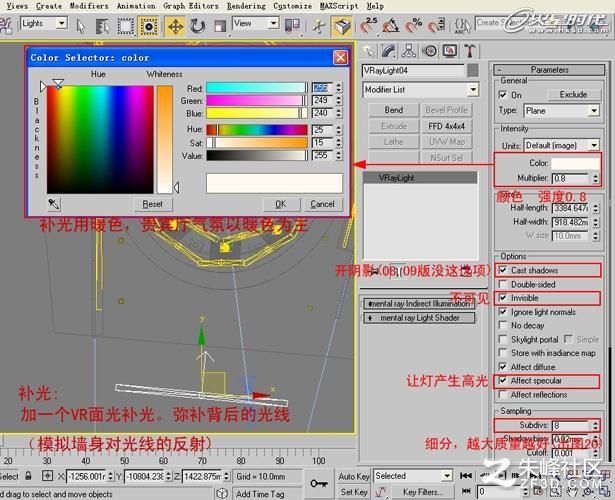Toggle Affect diffuse checkbox
This screenshot has width=615, height=500.
502,367
